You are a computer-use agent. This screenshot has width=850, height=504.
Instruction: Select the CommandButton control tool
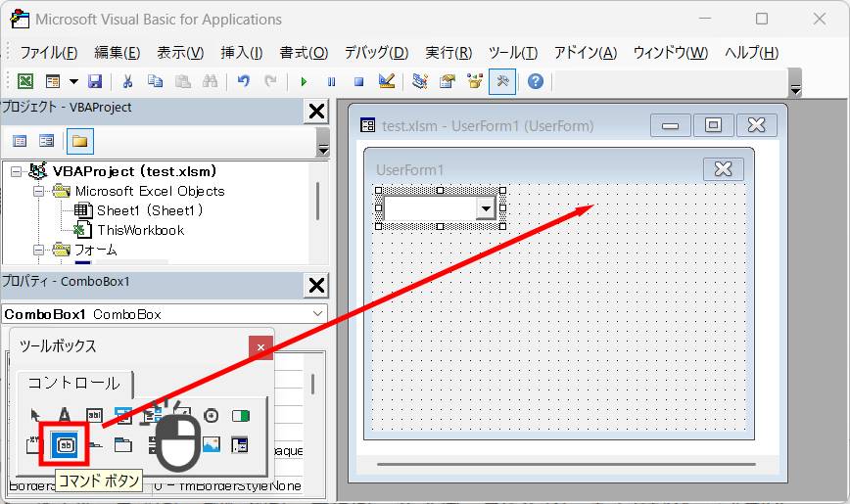click(x=65, y=445)
